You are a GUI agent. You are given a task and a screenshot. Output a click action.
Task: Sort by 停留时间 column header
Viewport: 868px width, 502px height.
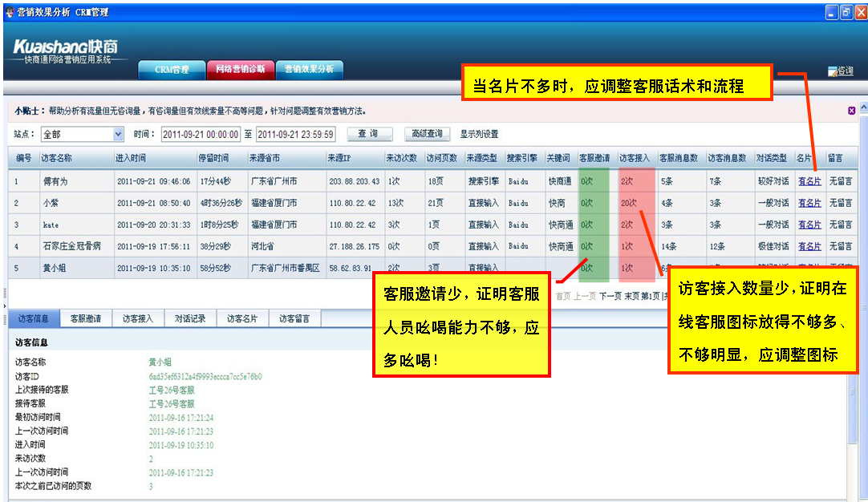coord(213,158)
